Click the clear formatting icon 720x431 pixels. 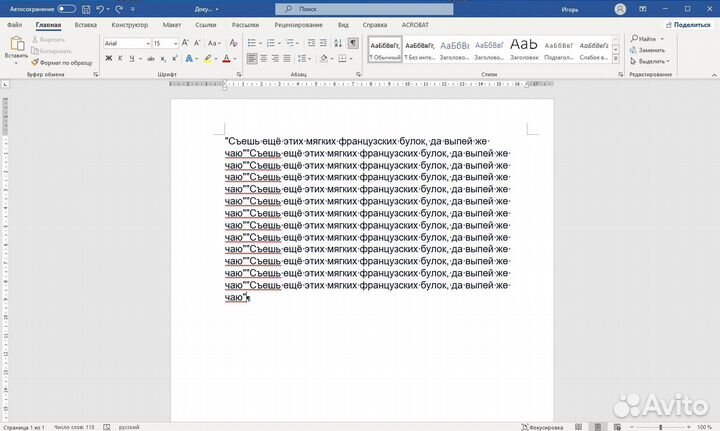pyautogui.click(x=234, y=43)
